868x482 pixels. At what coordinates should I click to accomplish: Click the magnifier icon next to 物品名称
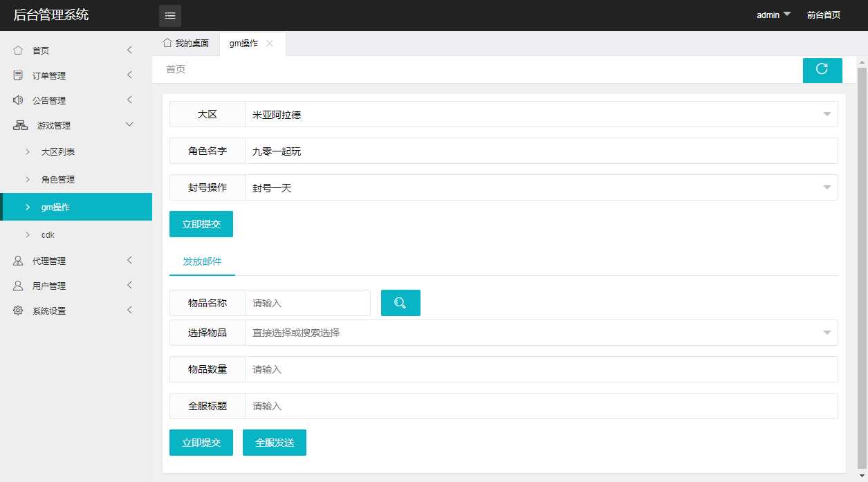coord(400,302)
